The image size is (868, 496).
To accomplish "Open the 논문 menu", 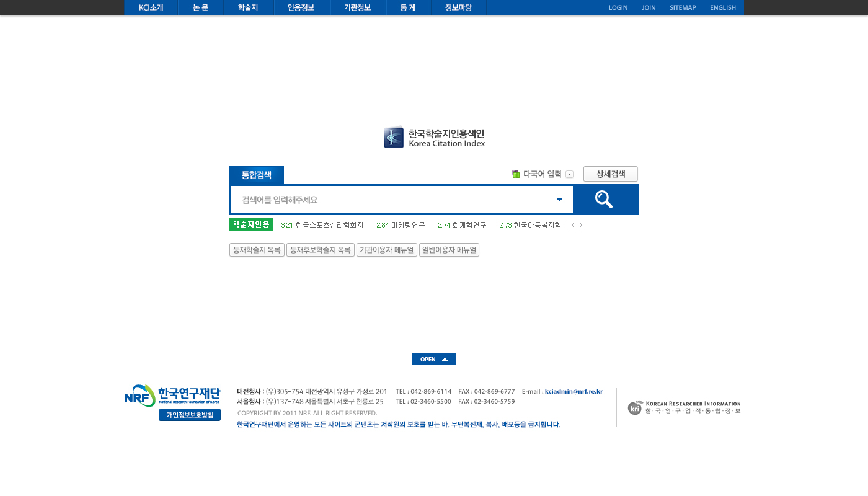I will pos(201,8).
